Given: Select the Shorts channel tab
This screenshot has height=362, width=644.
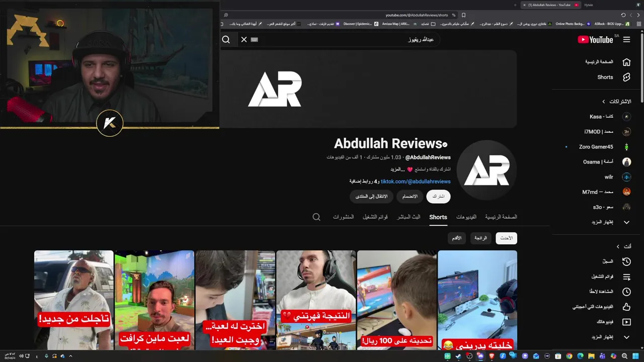Looking at the screenshot, I should [x=438, y=217].
